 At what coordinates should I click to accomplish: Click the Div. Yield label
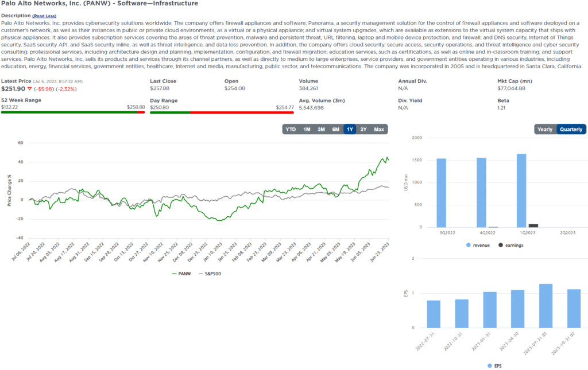[x=410, y=100]
